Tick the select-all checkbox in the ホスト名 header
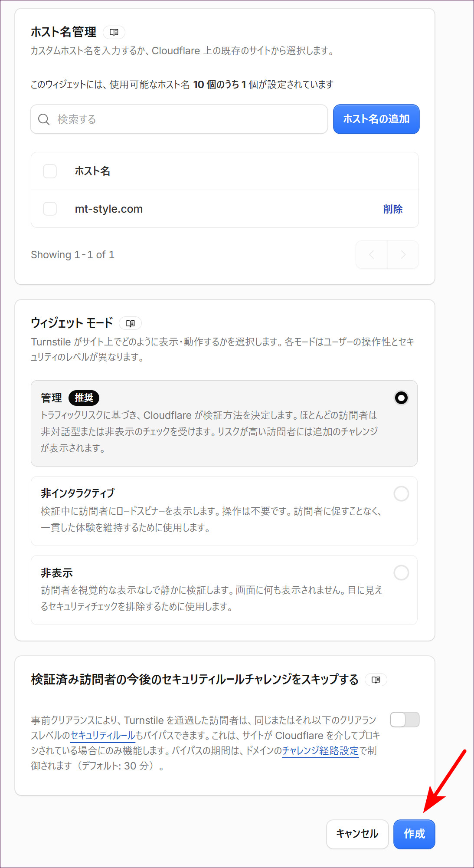 pyautogui.click(x=50, y=171)
